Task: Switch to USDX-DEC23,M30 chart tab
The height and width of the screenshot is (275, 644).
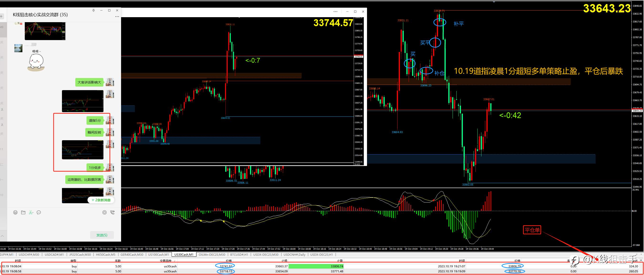Action: coord(266,255)
